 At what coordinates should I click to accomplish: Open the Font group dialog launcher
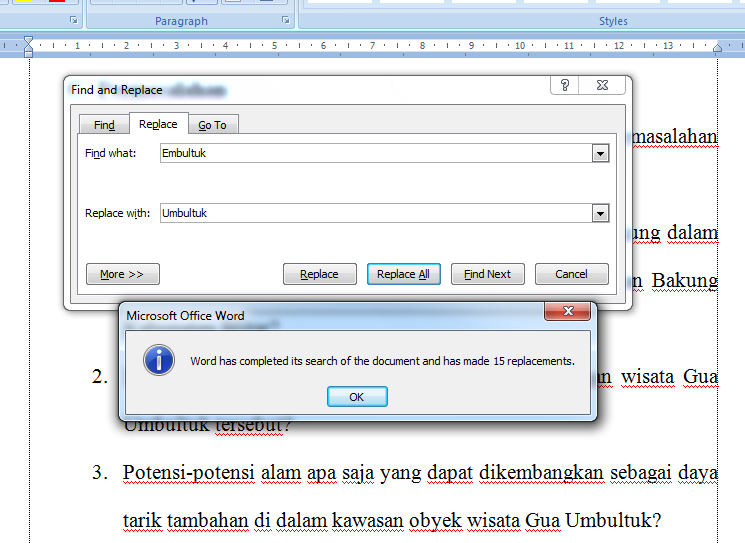point(74,20)
